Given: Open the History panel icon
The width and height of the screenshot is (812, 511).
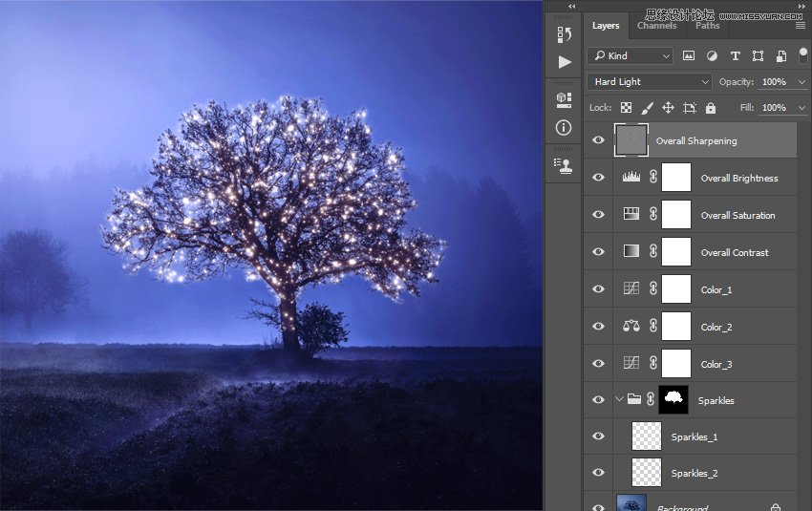Looking at the screenshot, I should pyautogui.click(x=564, y=34).
